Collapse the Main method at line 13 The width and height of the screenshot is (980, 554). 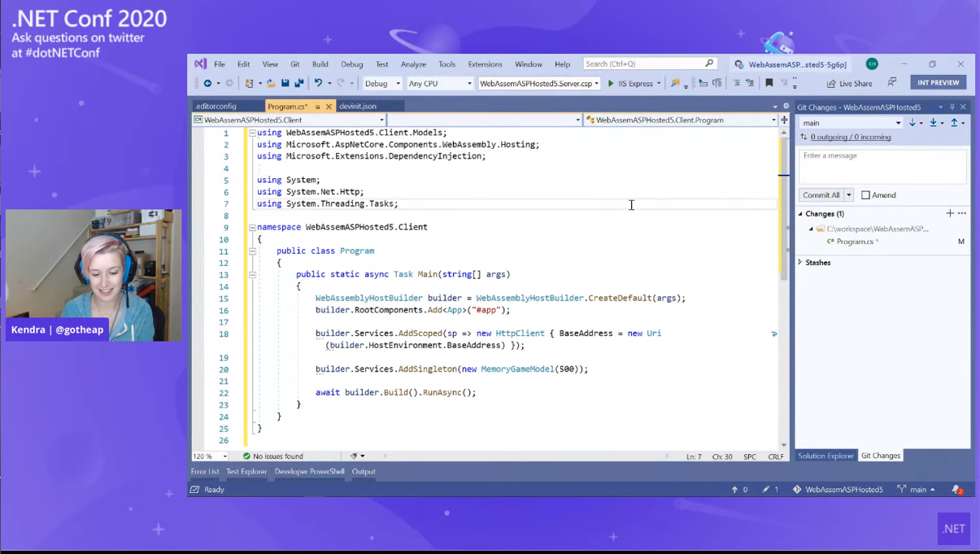(252, 275)
